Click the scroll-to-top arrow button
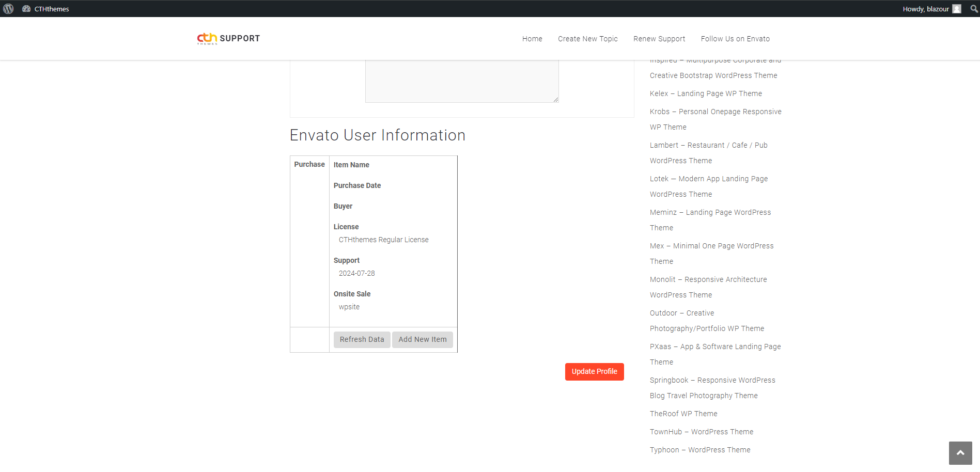Screen dimensions: 980x472 pos(960,453)
